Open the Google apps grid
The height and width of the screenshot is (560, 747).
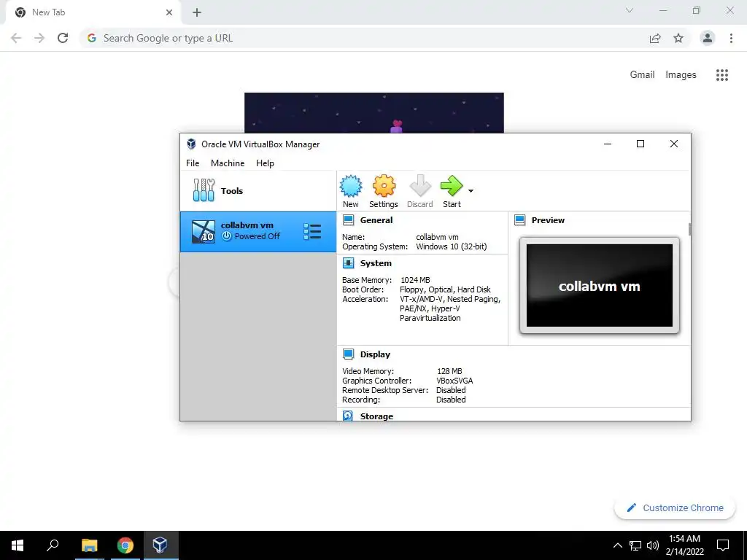[x=721, y=75]
